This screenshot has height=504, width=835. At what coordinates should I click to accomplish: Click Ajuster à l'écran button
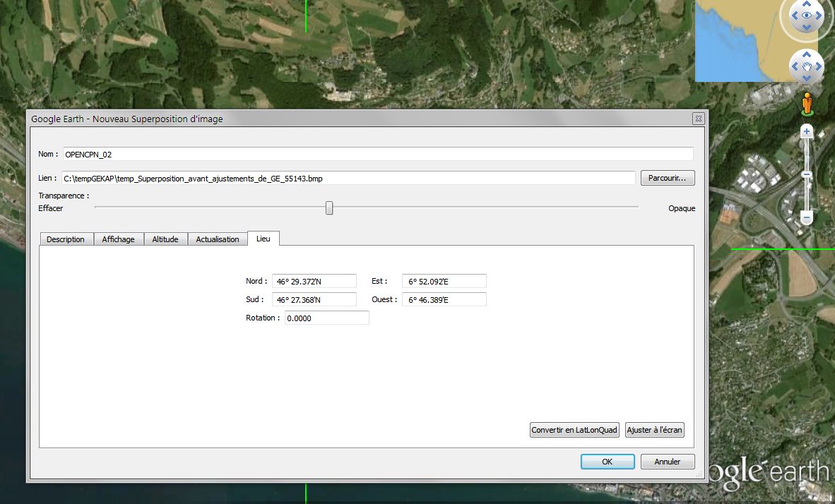point(654,430)
